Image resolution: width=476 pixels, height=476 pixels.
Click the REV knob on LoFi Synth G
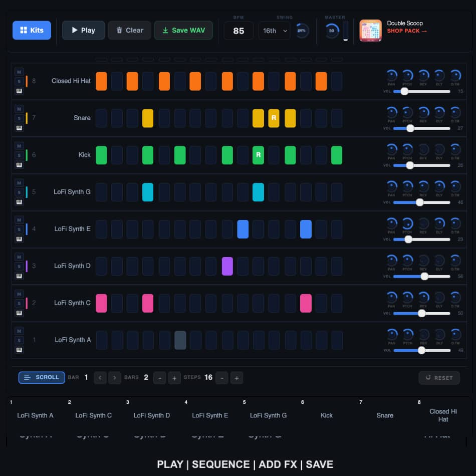(423, 186)
